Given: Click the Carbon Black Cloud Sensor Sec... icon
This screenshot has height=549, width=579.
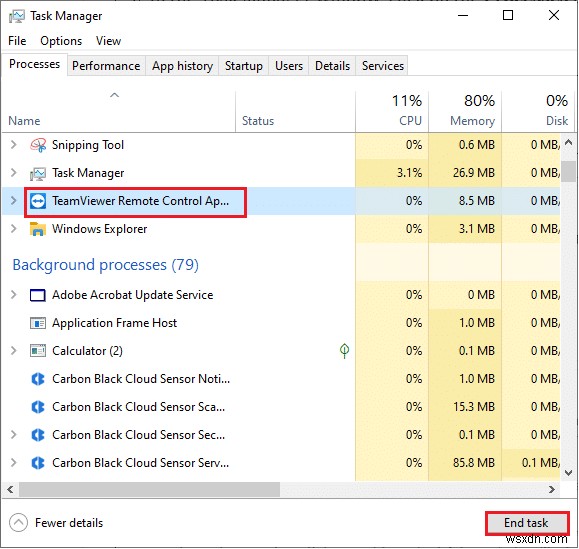Looking at the screenshot, I should pyautogui.click(x=38, y=435).
